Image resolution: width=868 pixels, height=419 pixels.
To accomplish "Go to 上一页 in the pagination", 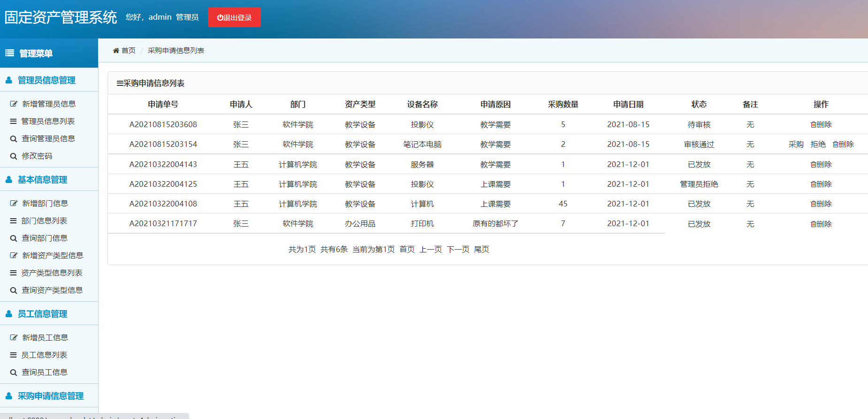I will point(431,250).
